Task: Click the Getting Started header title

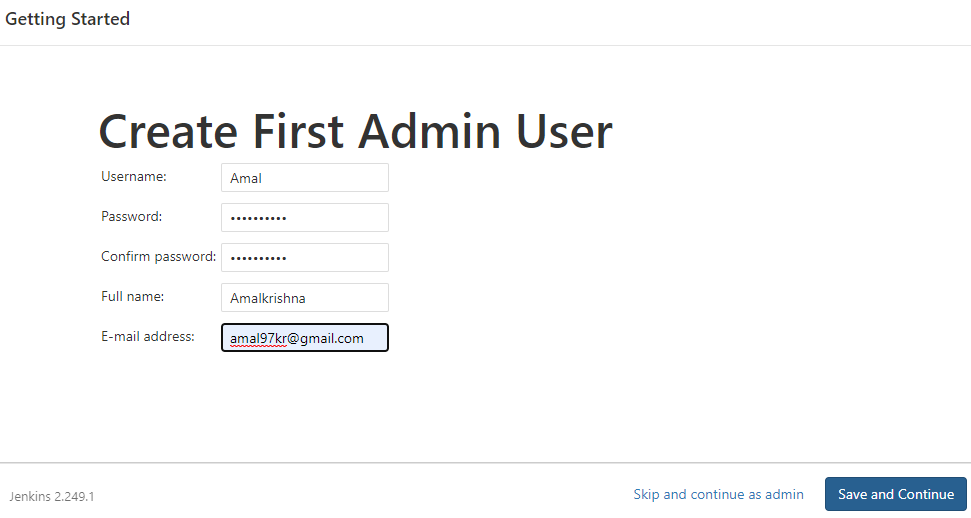Action: coord(67,19)
